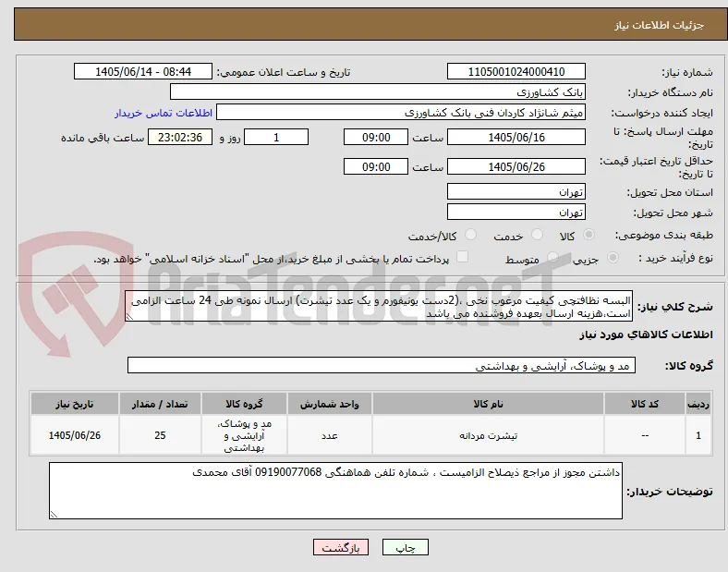Click the واحد شمارش column header
The image size is (728, 572).
[x=330, y=404]
